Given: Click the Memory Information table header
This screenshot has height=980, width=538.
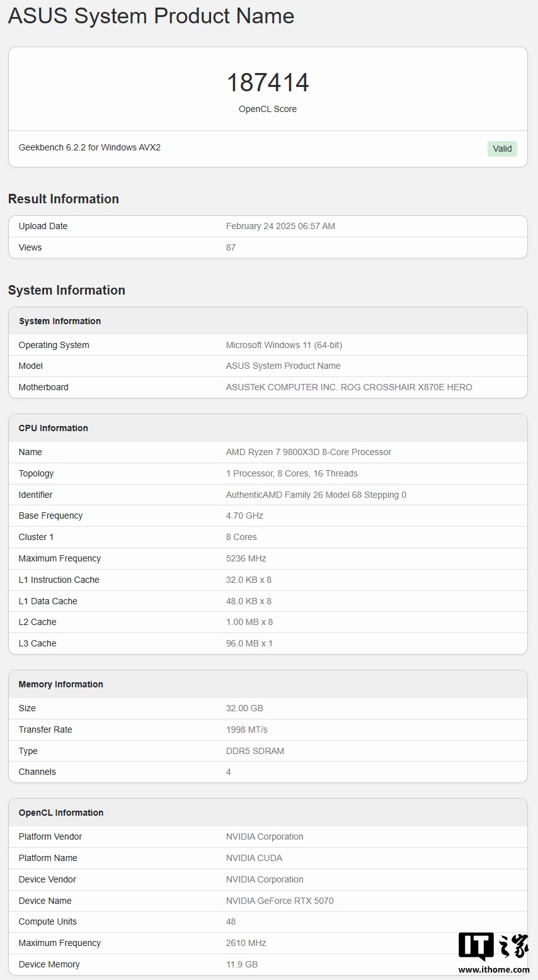Looking at the screenshot, I should coord(61,684).
